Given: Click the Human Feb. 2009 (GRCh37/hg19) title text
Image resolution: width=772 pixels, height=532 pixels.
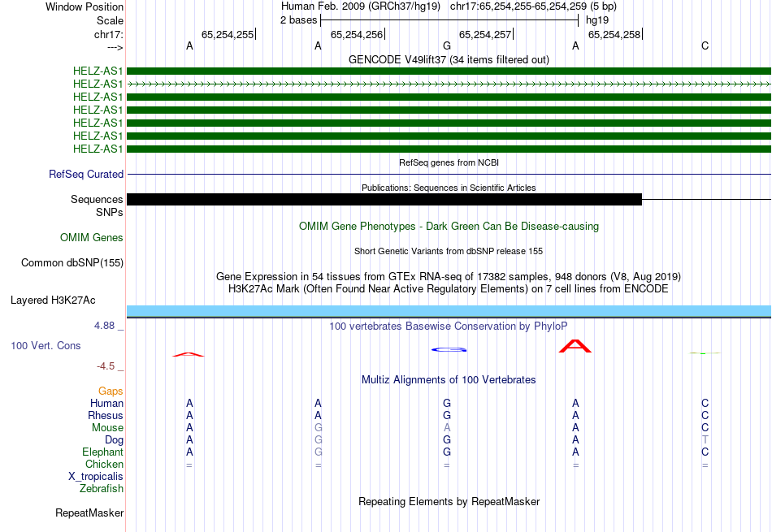Looking at the screenshot, I should pyautogui.click(x=360, y=6).
